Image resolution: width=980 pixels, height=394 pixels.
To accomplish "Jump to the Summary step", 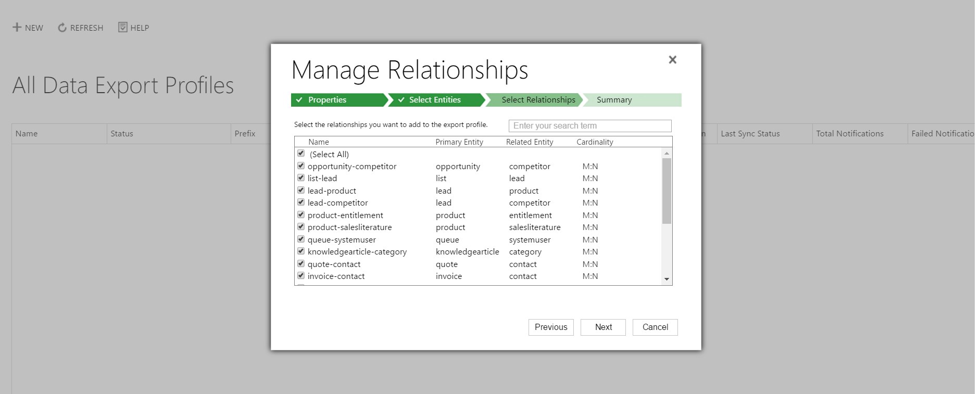I will 614,100.
